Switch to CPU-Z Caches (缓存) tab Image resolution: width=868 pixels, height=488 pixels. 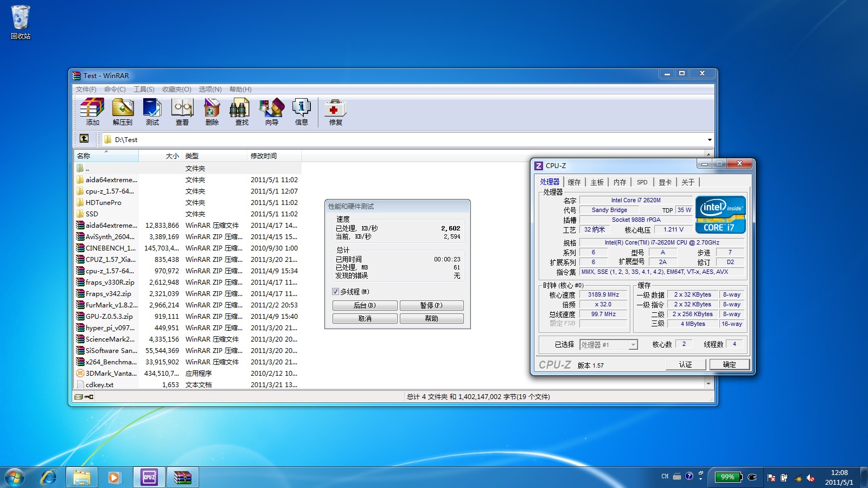(574, 182)
